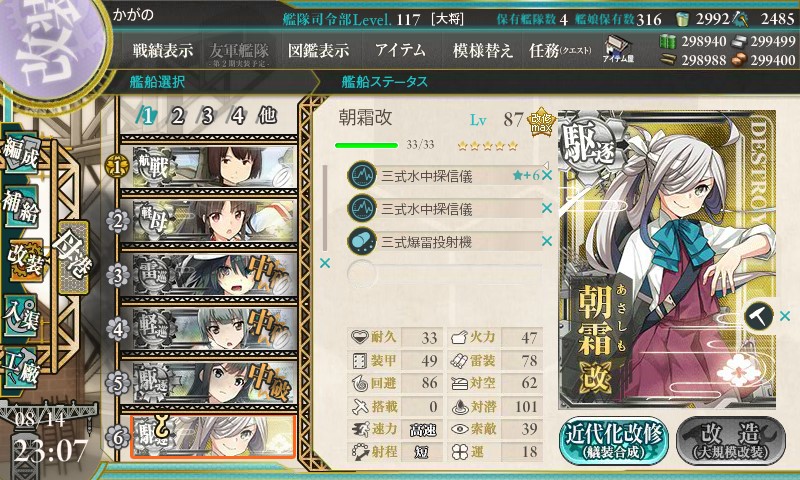Remove the upgraded 三式水中探信儀 ★+6 equipment

(547, 175)
